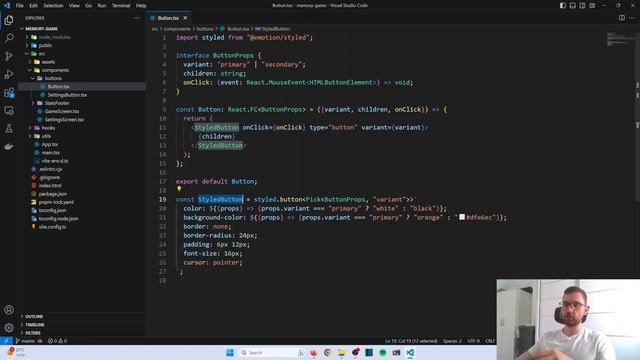Click the lightbulb code action icon

point(179,189)
